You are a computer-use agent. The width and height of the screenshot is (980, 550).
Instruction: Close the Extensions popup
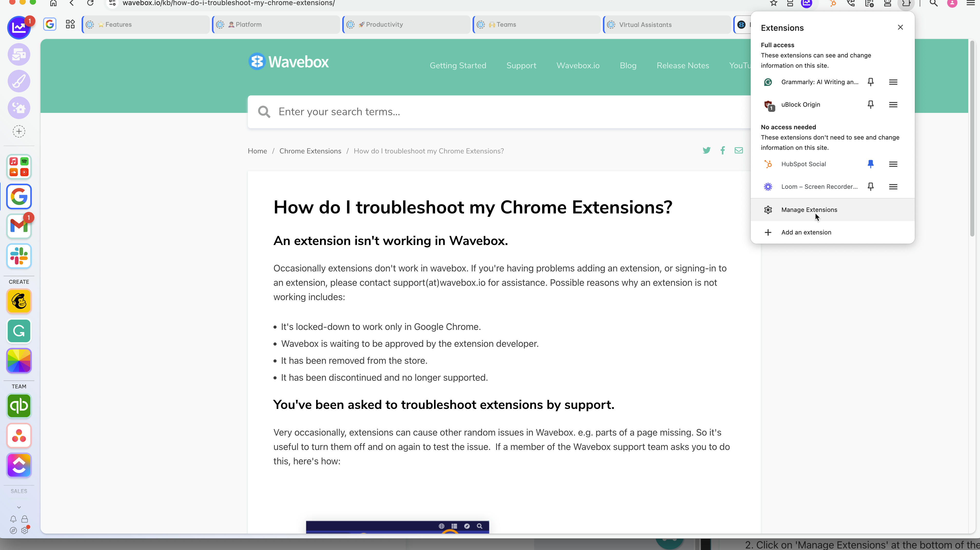[x=900, y=27]
